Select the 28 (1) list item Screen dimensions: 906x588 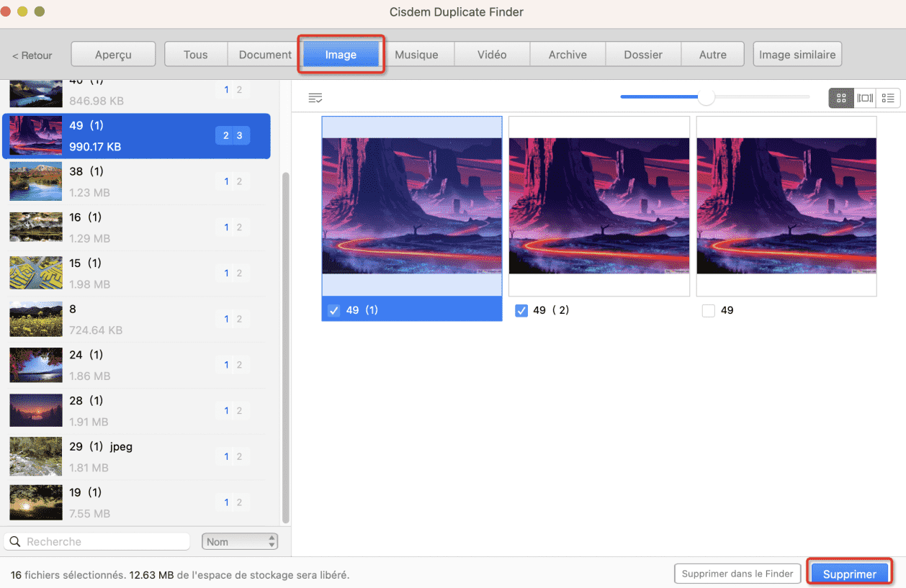point(136,411)
